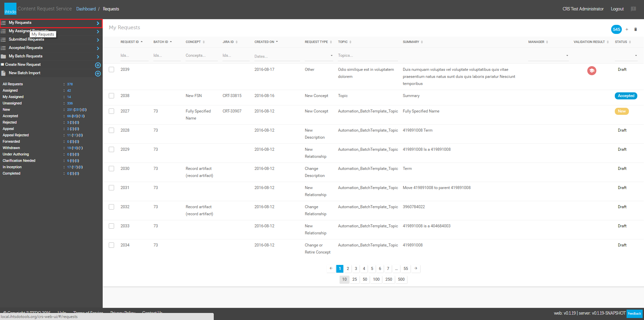Click the Topics filter input field
The image size is (644, 320).
tap(367, 56)
